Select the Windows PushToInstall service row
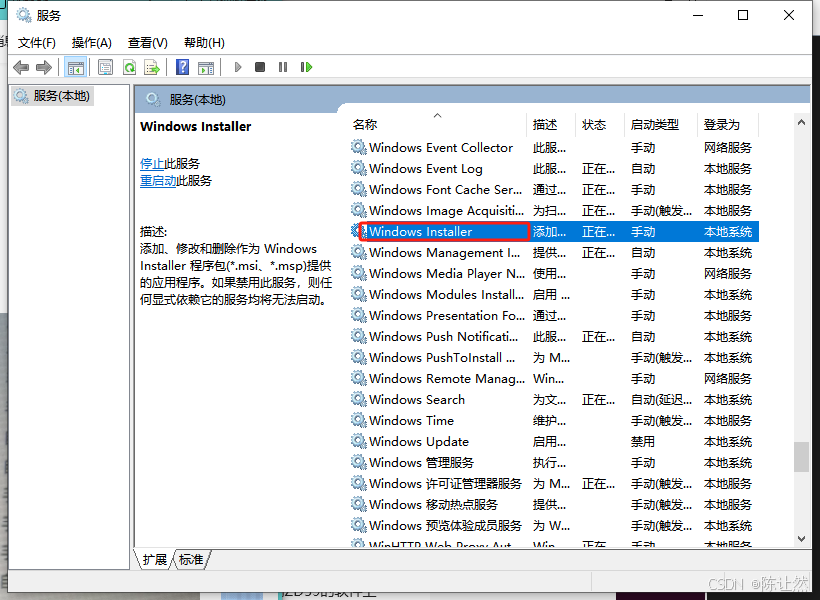 (x=554, y=357)
